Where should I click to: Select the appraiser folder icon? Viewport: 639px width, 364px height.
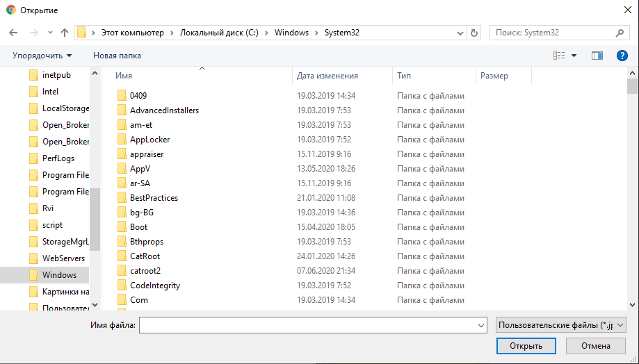pos(122,154)
